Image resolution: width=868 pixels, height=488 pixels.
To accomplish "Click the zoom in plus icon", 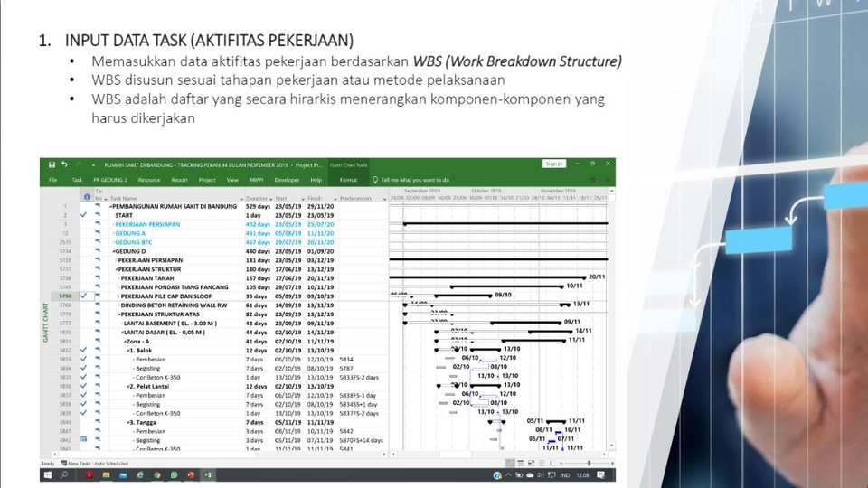I will click(x=612, y=463).
